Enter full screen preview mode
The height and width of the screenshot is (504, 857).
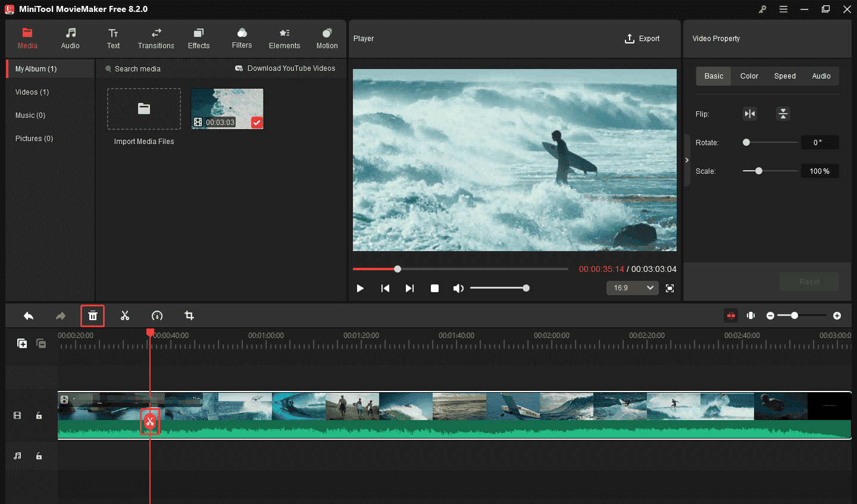pyautogui.click(x=670, y=288)
